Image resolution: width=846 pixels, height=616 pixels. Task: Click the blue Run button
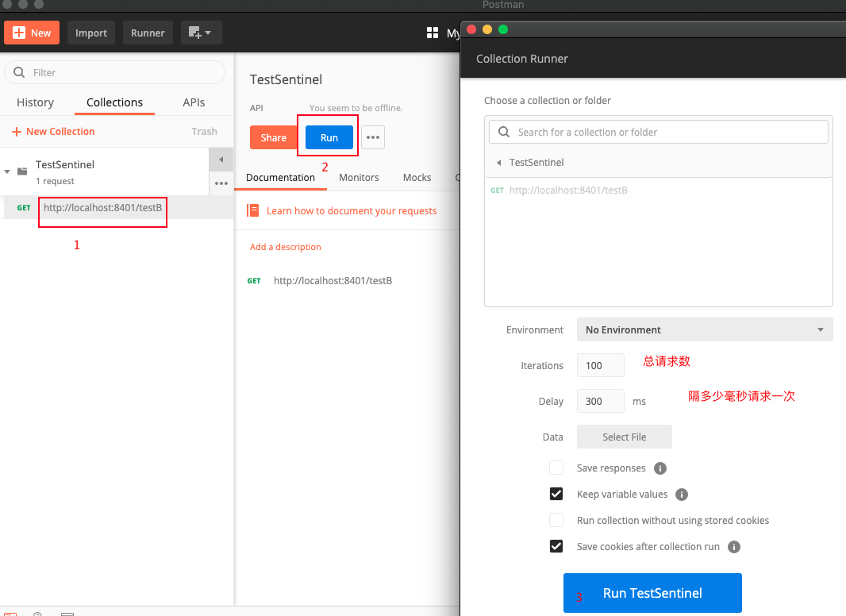(329, 137)
